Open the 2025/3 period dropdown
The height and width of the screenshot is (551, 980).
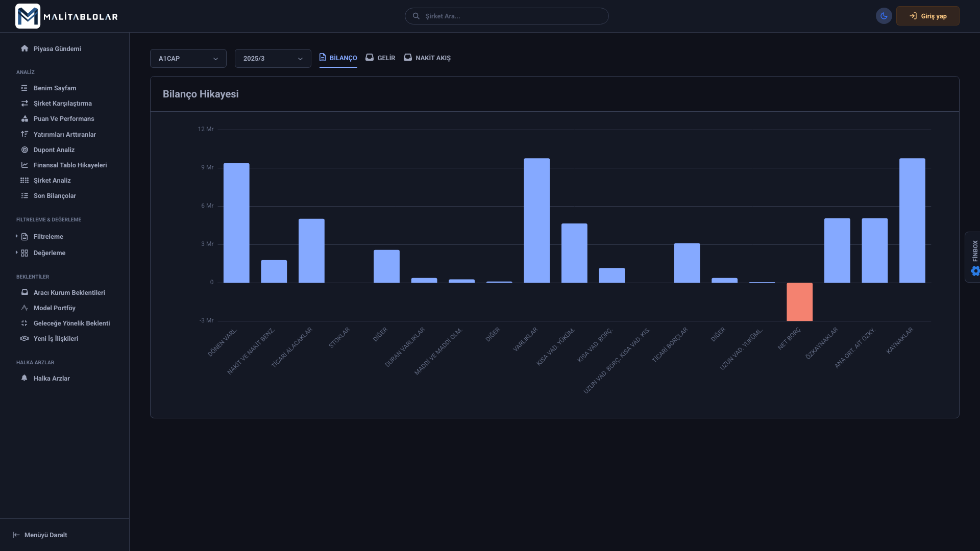(x=273, y=59)
